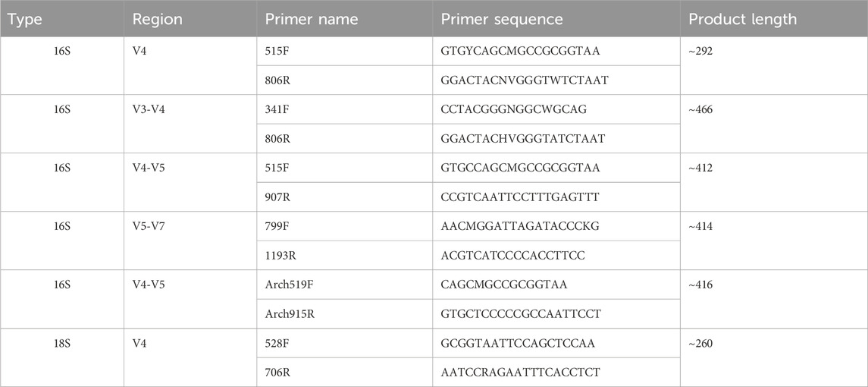The height and width of the screenshot is (387, 868).
Task: Click the 18S type cell
Action: pos(62,357)
